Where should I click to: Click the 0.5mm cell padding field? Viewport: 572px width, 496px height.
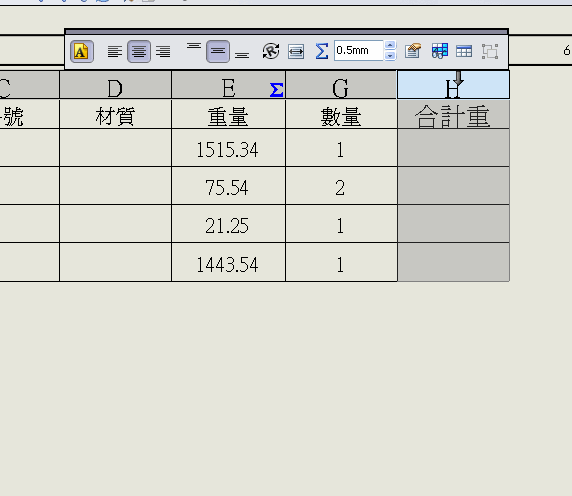pyautogui.click(x=359, y=50)
